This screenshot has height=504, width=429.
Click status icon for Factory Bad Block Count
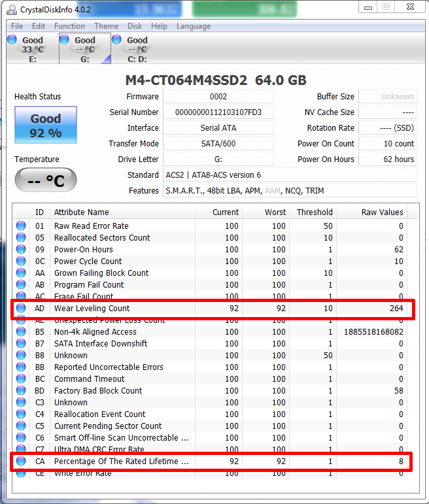pyautogui.click(x=21, y=390)
